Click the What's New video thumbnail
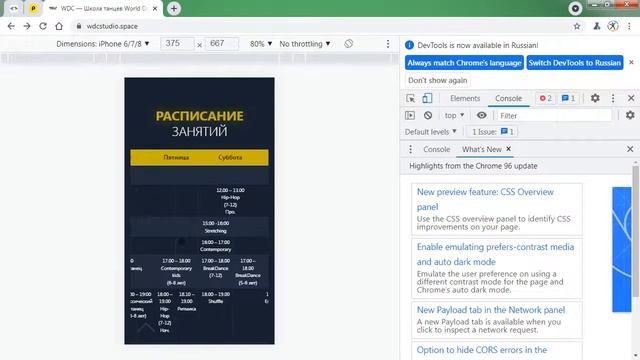 point(622,249)
